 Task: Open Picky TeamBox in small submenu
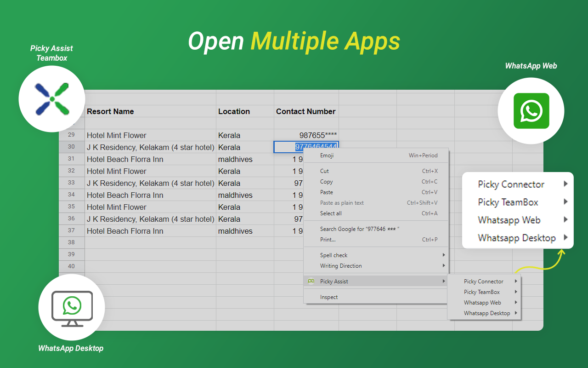point(484,292)
